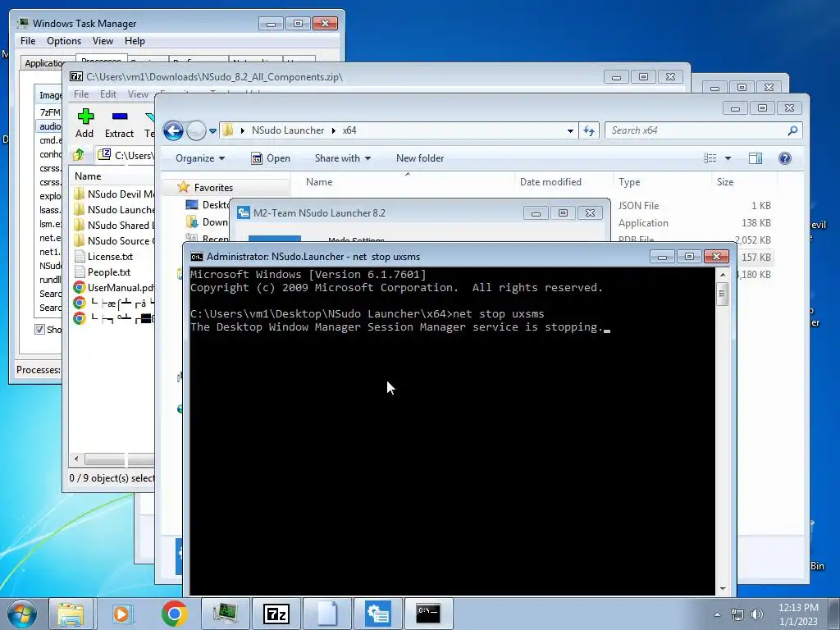
Task: Go back in the Explorer window
Action: [x=173, y=130]
